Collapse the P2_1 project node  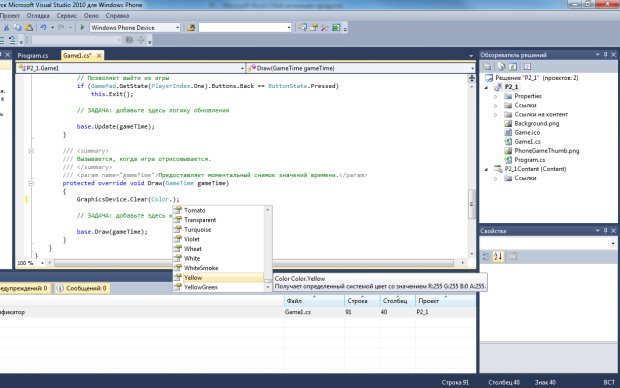(x=486, y=87)
